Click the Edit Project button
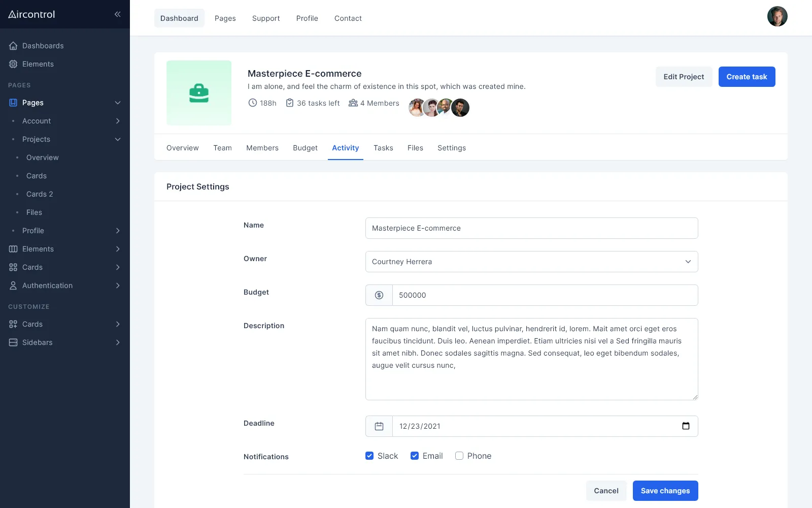Image resolution: width=812 pixels, height=508 pixels. pyautogui.click(x=684, y=77)
